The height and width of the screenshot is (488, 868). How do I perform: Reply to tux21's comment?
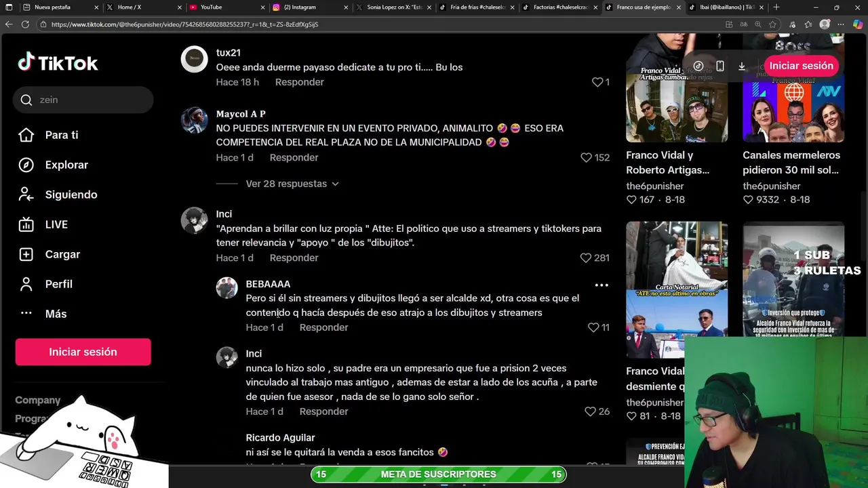pyautogui.click(x=299, y=82)
